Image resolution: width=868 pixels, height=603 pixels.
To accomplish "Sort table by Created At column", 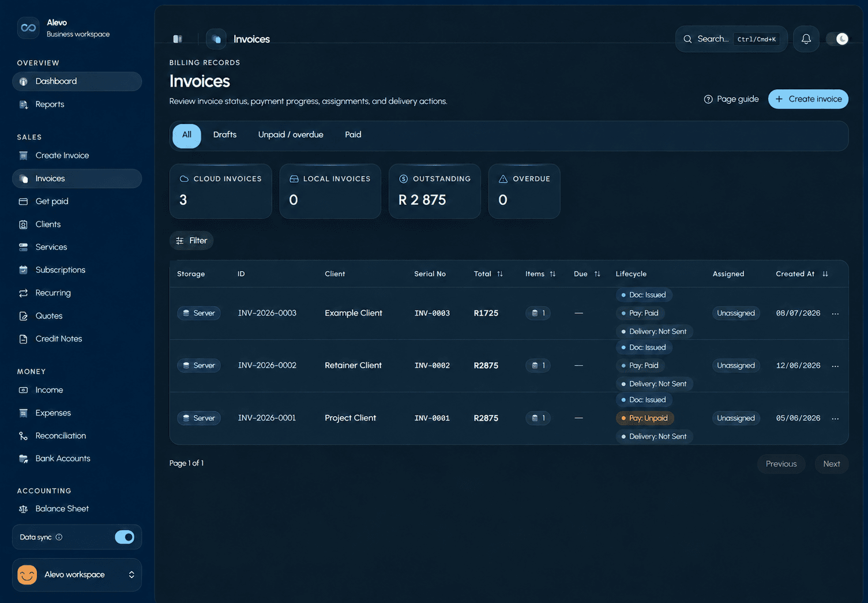I will pos(825,274).
